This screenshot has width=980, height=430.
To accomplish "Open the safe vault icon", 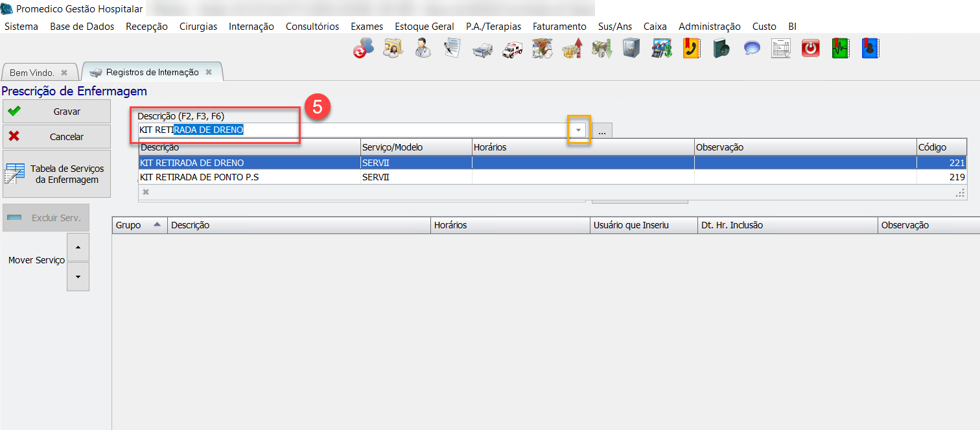I will click(631, 49).
